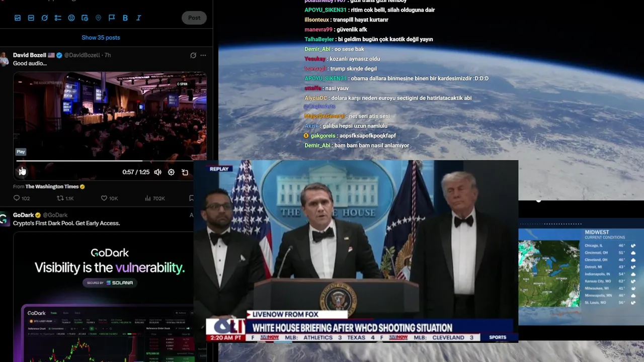The width and height of the screenshot is (644, 362).
Task: Toggle picture-in-picture for the video
Action: pos(185,172)
